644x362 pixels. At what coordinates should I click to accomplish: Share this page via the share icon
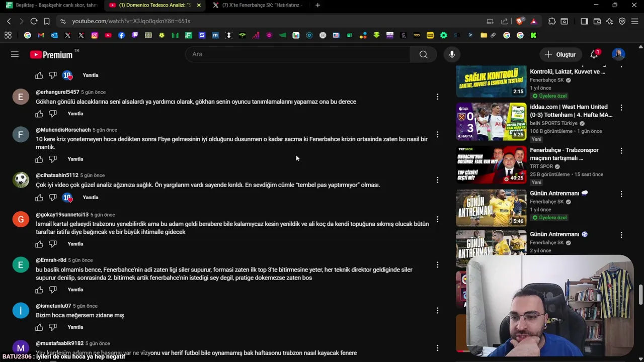[x=504, y=21]
